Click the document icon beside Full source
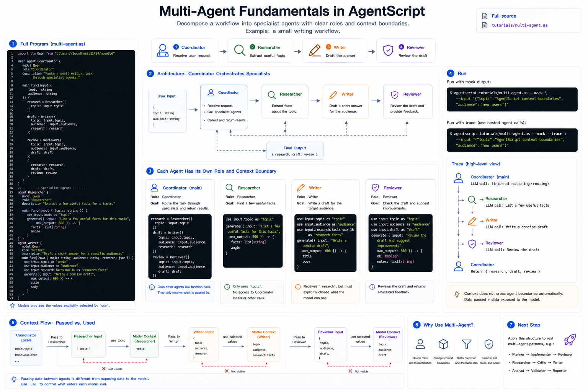The width and height of the screenshot is (588, 392). [484, 16]
